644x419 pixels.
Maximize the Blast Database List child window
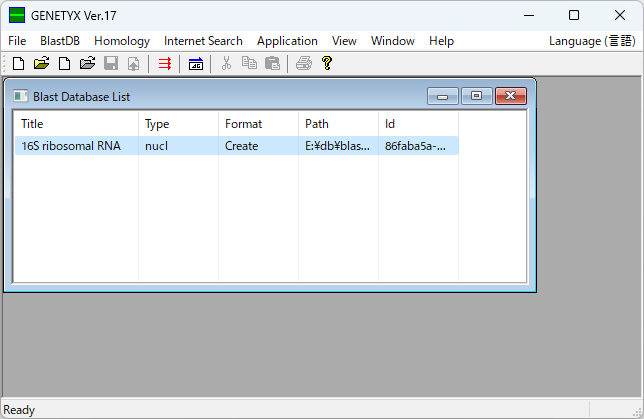pos(476,96)
